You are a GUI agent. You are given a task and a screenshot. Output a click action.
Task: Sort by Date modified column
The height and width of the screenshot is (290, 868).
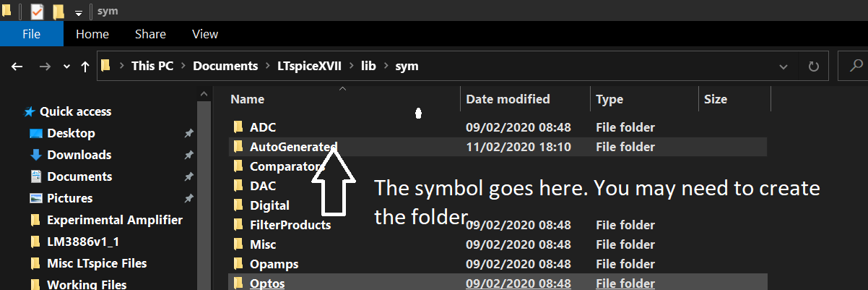[508, 99]
